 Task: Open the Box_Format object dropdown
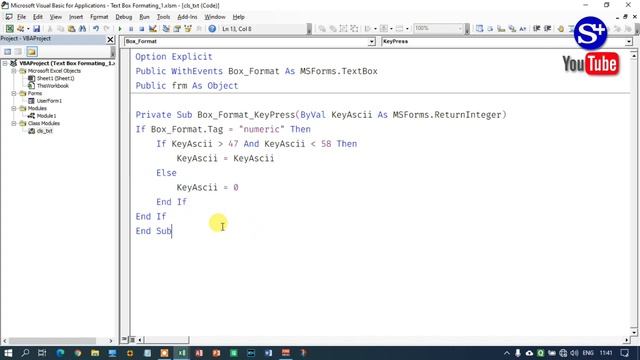click(x=371, y=42)
